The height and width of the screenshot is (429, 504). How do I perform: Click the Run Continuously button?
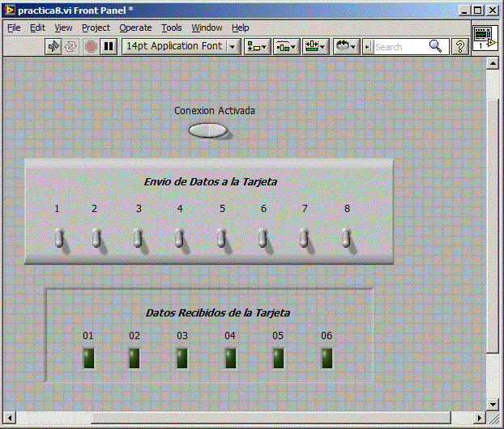[70, 47]
